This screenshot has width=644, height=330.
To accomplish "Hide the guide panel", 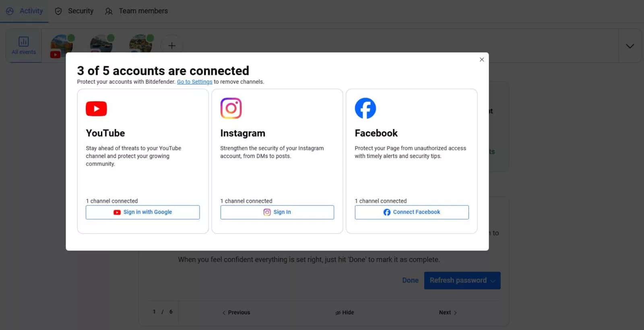I will coord(345,312).
